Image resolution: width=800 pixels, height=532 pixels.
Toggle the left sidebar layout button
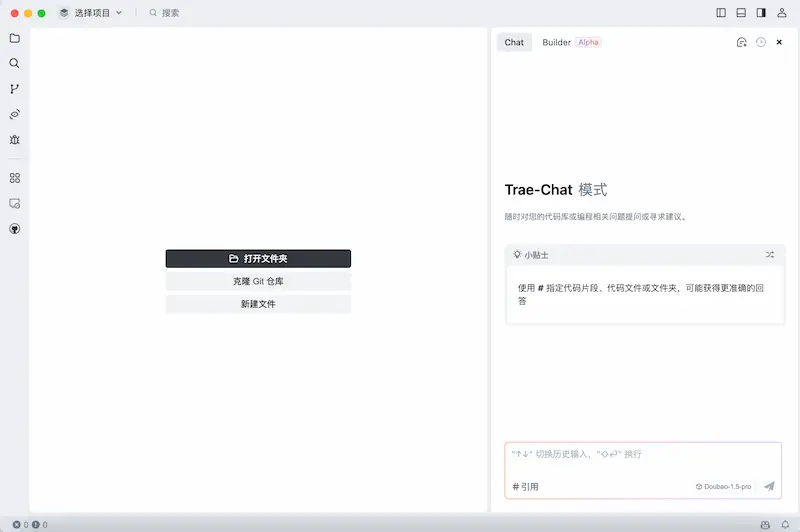721,13
